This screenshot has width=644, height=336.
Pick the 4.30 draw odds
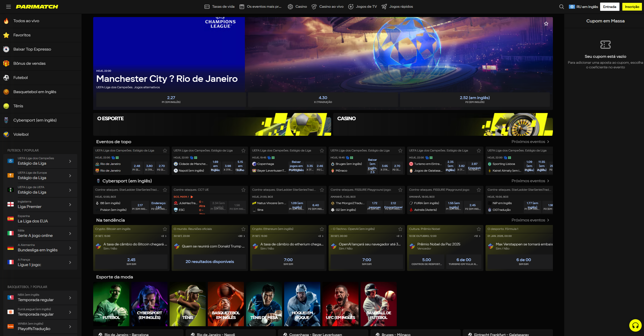tap(323, 100)
